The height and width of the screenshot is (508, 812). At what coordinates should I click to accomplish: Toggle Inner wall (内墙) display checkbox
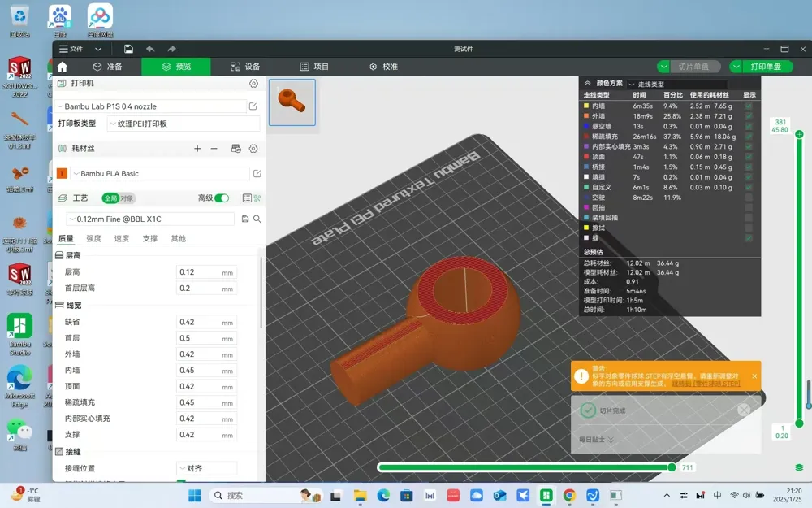click(749, 106)
